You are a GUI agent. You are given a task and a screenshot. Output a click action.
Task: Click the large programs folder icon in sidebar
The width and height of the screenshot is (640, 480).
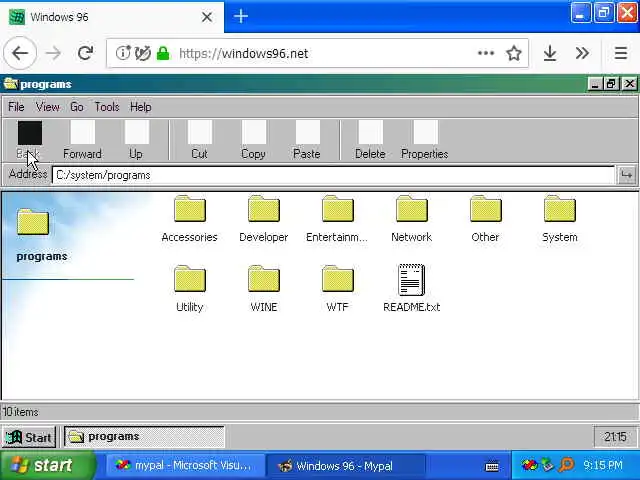[33, 222]
